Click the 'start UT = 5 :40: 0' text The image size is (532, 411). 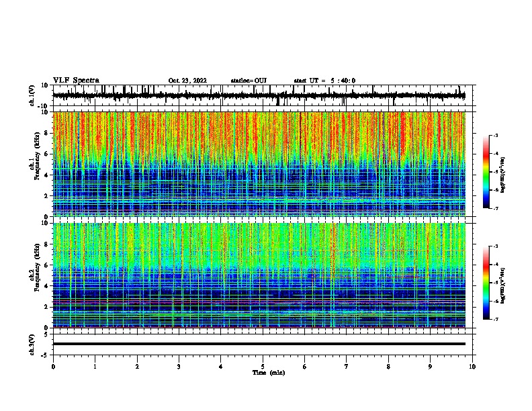point(324,81)
